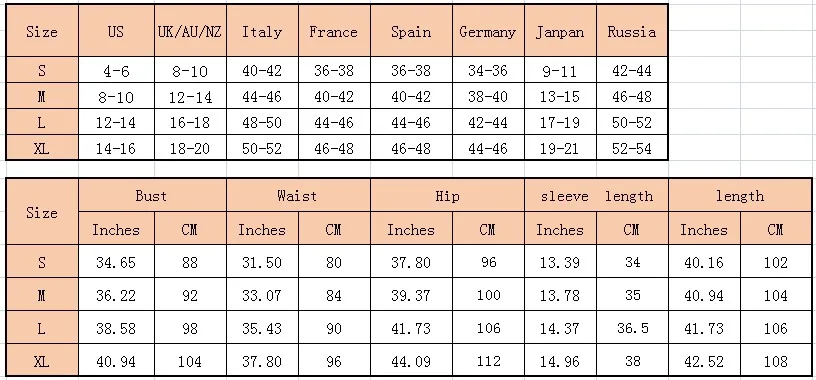Select the Russia 52-54 cell
The image size is (816, 380).
tap(632, 148)
